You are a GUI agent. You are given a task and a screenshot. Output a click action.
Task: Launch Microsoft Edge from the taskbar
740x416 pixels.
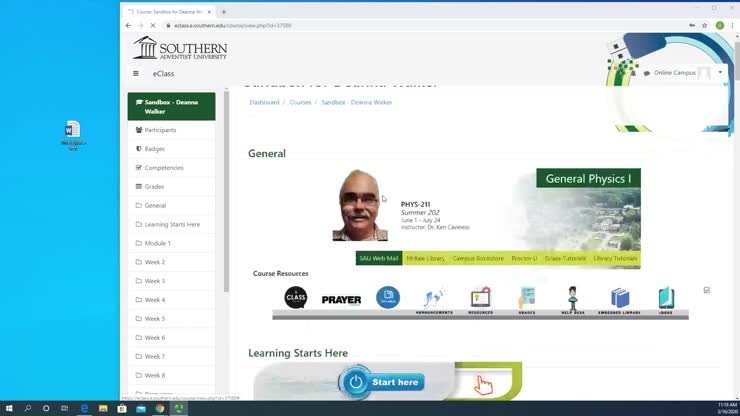point(84,408)
